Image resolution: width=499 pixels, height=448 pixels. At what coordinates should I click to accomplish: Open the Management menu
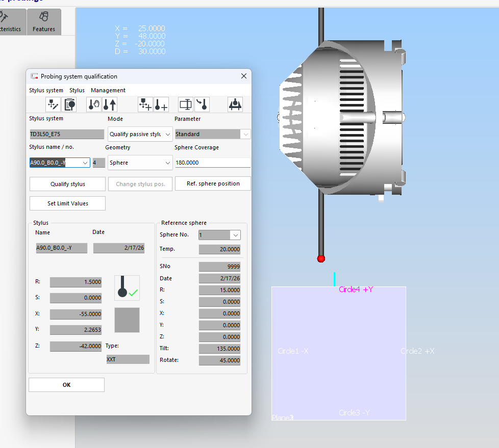[x=108, y=90]
